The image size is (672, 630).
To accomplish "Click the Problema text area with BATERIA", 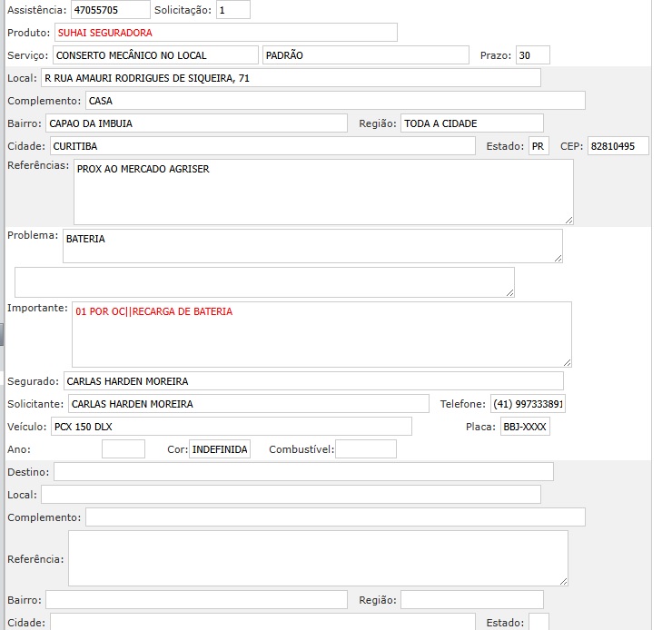I will pos(311,245).
